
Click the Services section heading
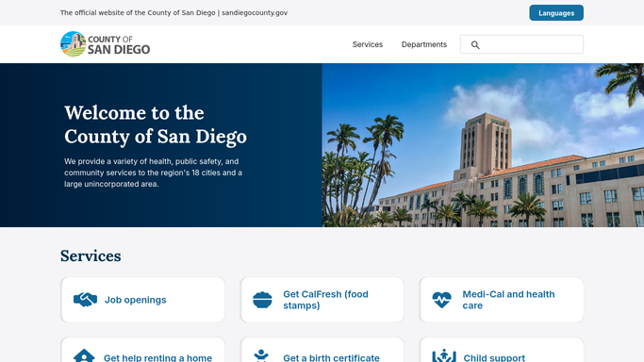point(91,255)
